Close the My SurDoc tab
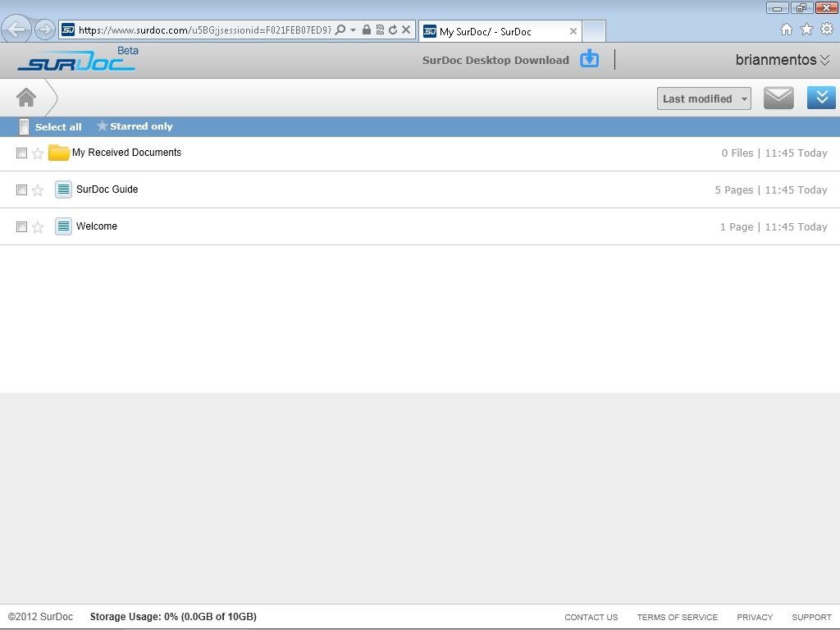 [x=573, y=31]
